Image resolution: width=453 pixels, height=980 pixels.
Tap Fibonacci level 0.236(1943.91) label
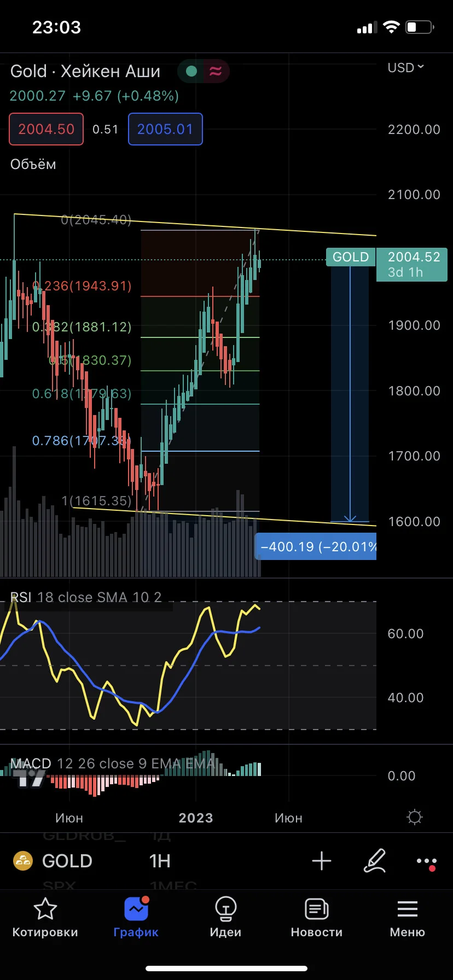point(82,286)
